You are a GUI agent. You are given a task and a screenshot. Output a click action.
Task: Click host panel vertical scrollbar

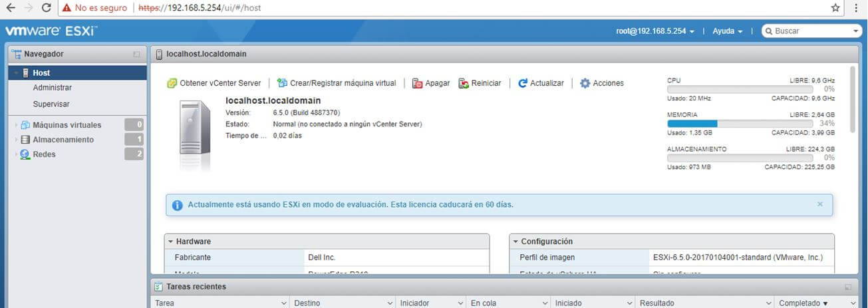pos(853,98)
